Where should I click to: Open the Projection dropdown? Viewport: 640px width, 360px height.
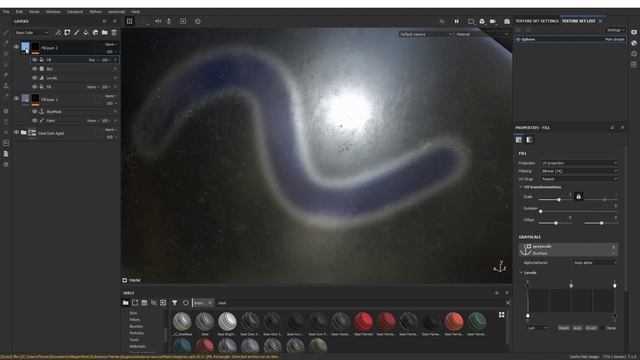click(x=579, y=163)
